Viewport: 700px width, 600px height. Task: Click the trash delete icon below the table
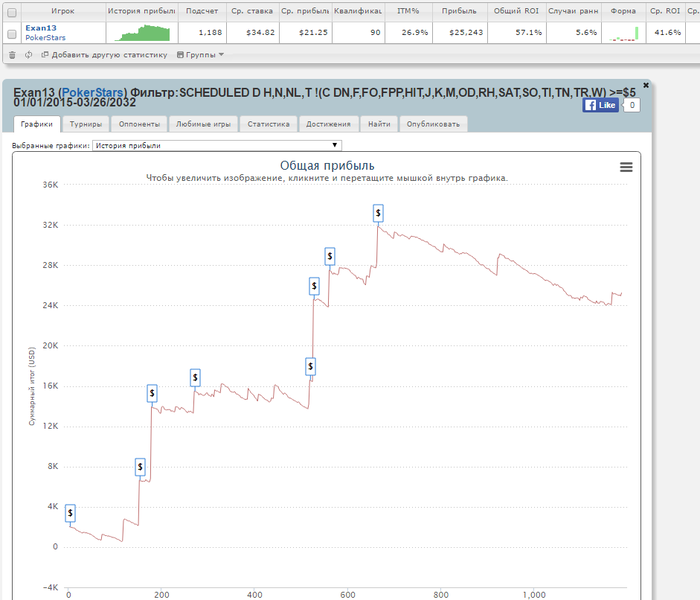(12, 55)
